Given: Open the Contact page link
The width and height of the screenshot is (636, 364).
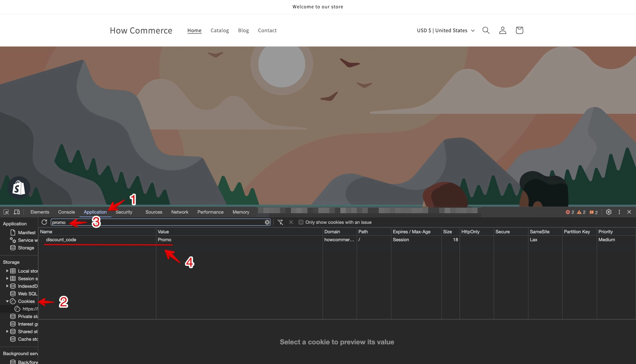Looking at the screenshot, I should point(267,30).
